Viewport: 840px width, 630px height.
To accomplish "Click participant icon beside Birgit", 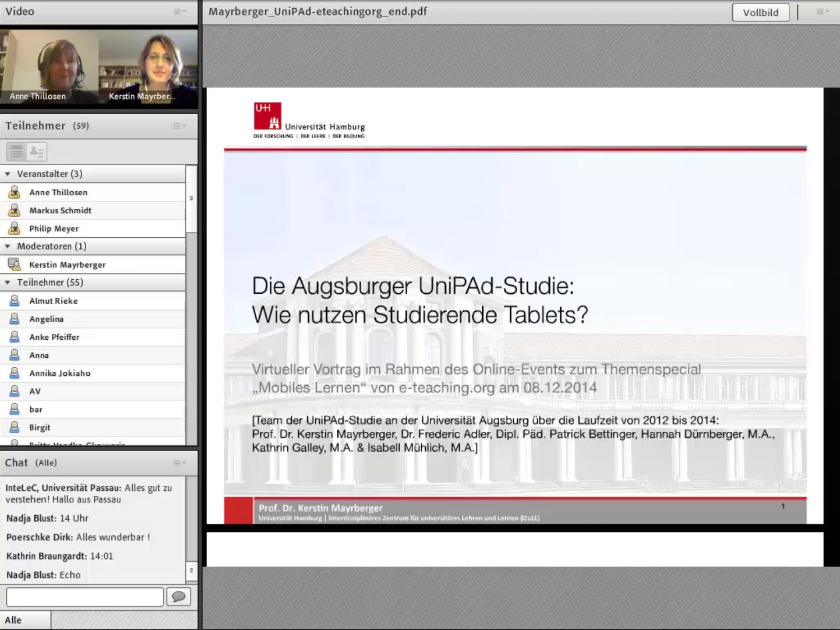I will point(15,427).
